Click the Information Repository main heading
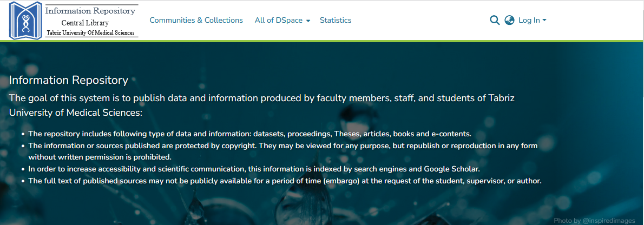 click(x=69, y=81)
